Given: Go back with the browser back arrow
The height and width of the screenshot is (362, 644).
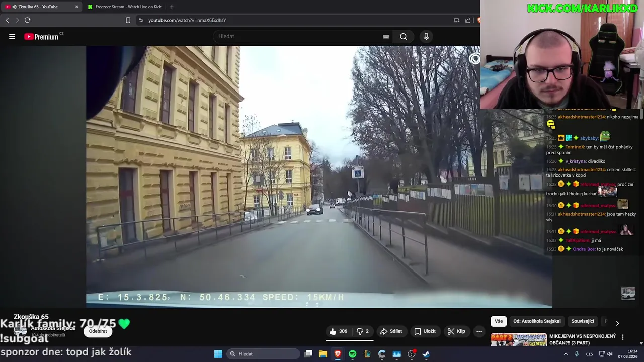Looking at the screenshot, I should [7, 20].
